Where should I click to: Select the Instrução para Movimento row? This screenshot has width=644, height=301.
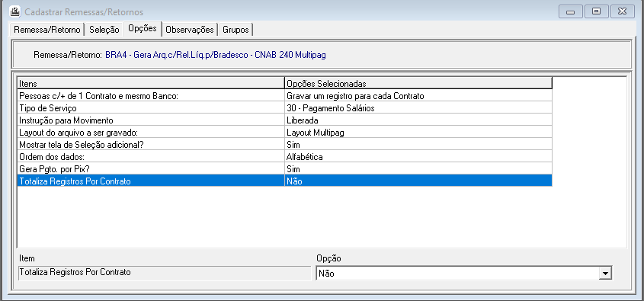point(284,120)
